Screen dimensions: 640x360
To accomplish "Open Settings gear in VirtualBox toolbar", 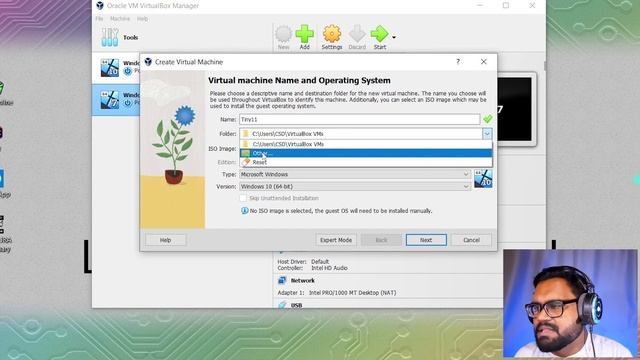I will (332, 37).
